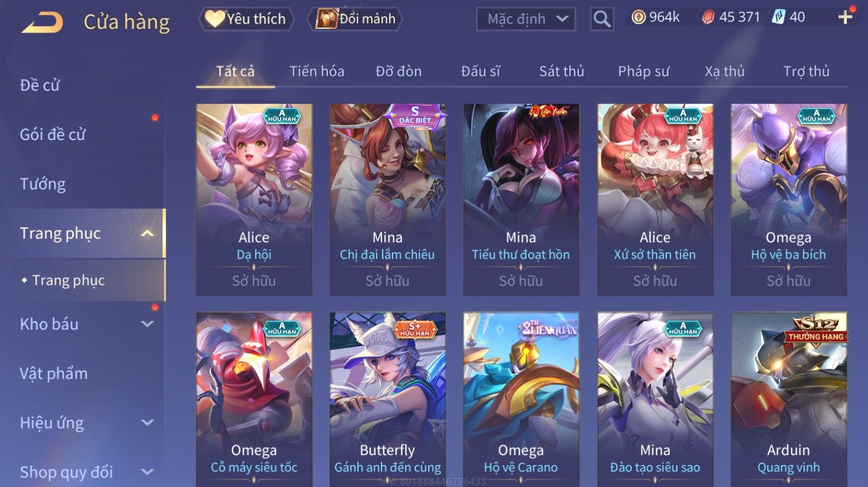The height and width of the screenshot is (487, 868).
Task: Select Arduin Quang vinh skin card
Action: pyautogui.click(x=788, y=399)
